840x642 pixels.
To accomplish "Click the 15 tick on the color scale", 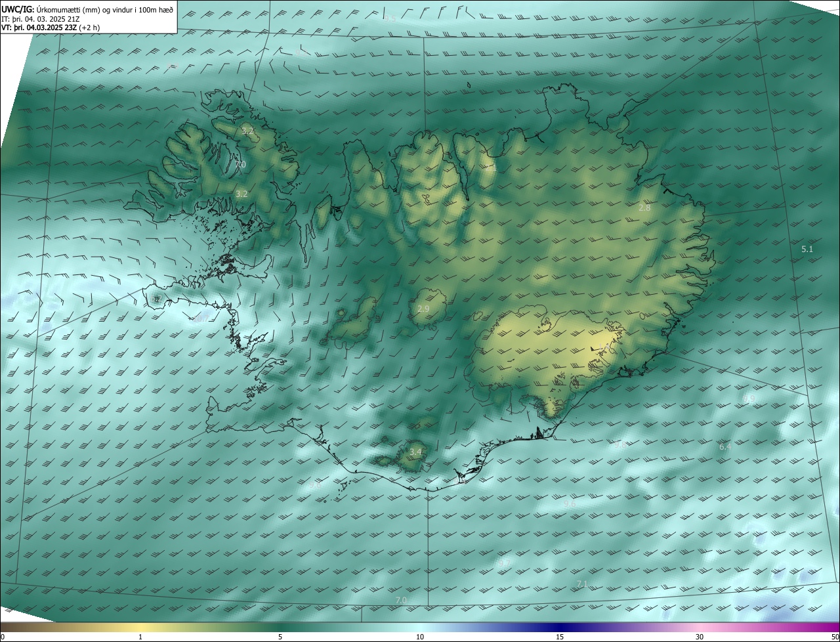I will [x=560, y=637].
